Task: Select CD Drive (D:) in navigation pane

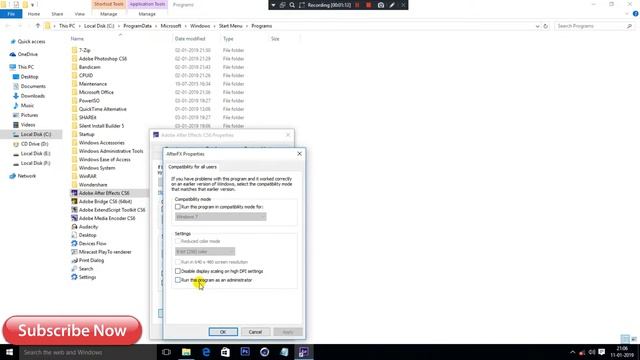Action: (x=34, y=144)
